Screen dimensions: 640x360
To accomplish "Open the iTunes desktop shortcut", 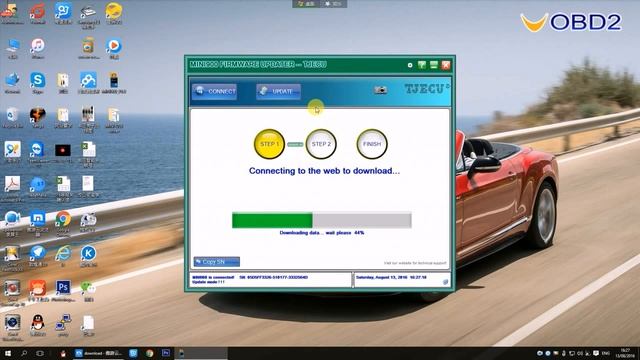I will (x=38, y=48).
